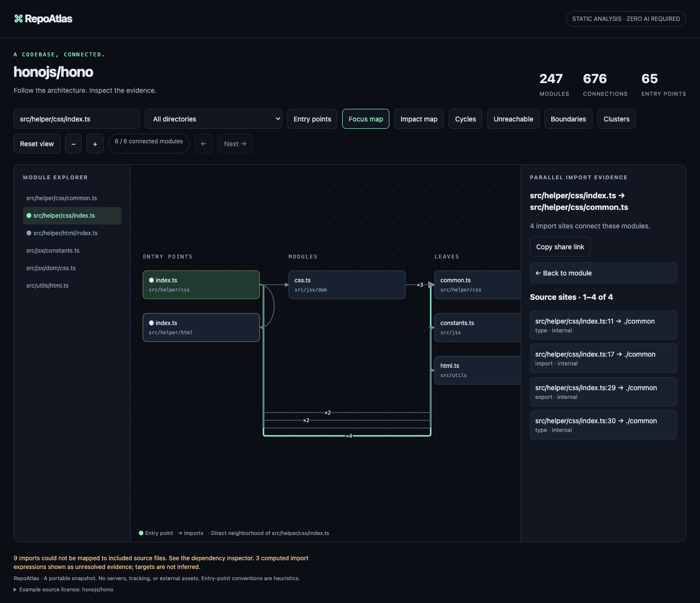Select src/jsx/constants.ts in Module Explorer
The height and width of the screenshot is (603, 700).
(72, 251)
